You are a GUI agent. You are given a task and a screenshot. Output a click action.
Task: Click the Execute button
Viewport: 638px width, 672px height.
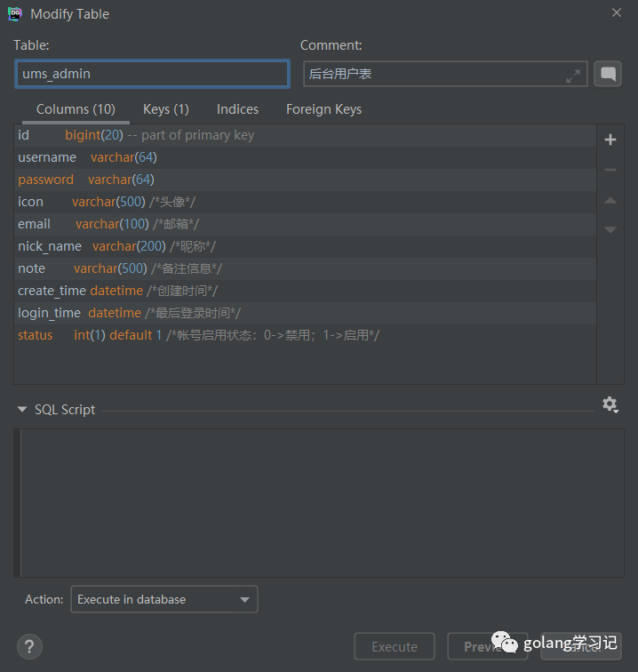click(394, 646)
